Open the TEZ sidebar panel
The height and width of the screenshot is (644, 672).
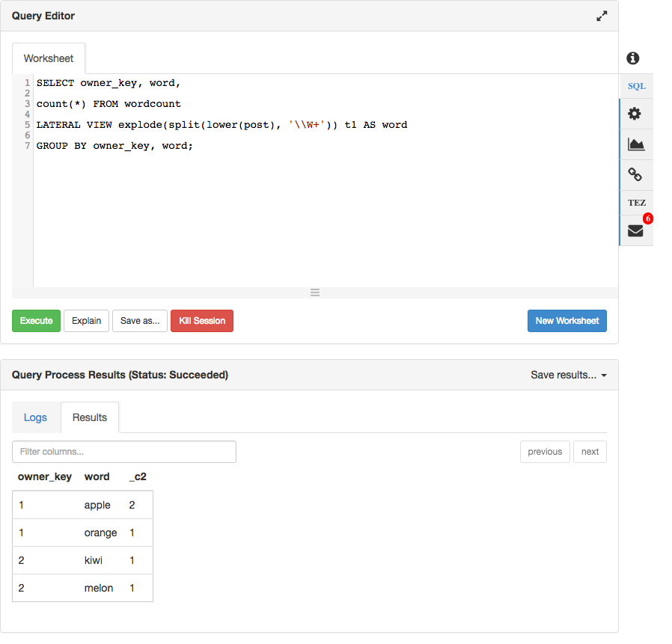[x=636, y=203]
